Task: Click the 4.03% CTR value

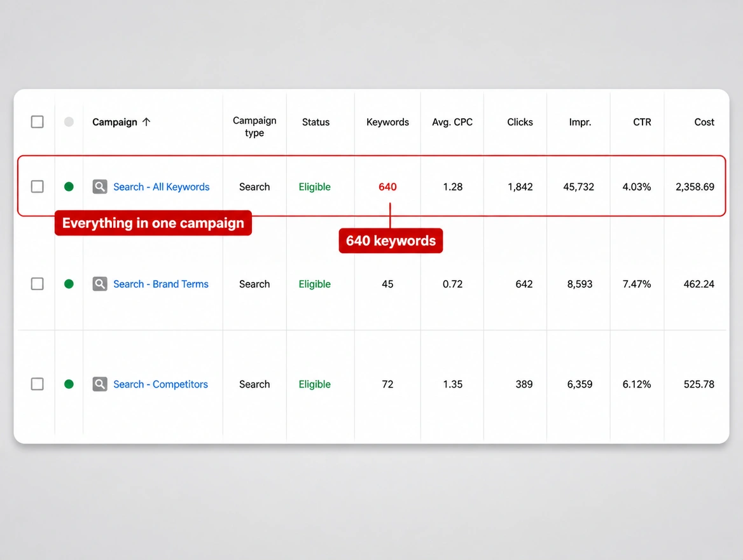Action: click(x=637, y=187)
